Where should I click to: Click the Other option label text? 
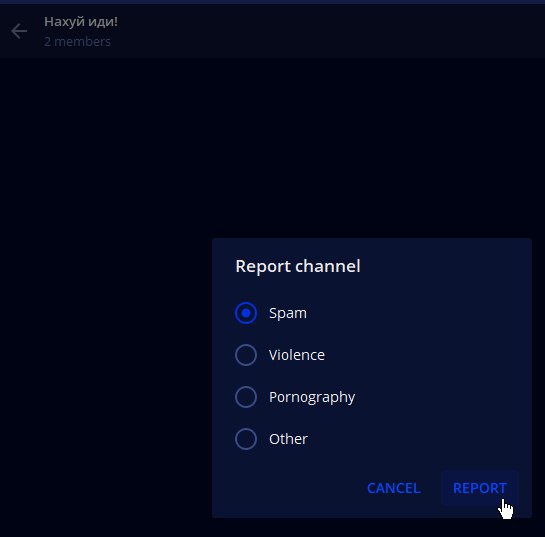coord(288,439)
